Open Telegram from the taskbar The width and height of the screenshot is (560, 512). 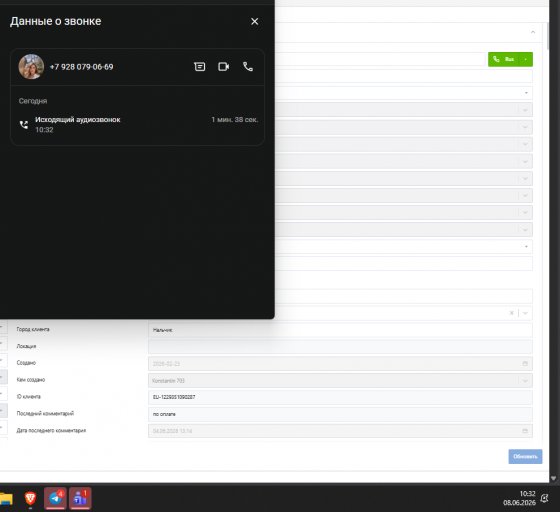(x=55, y=498)
